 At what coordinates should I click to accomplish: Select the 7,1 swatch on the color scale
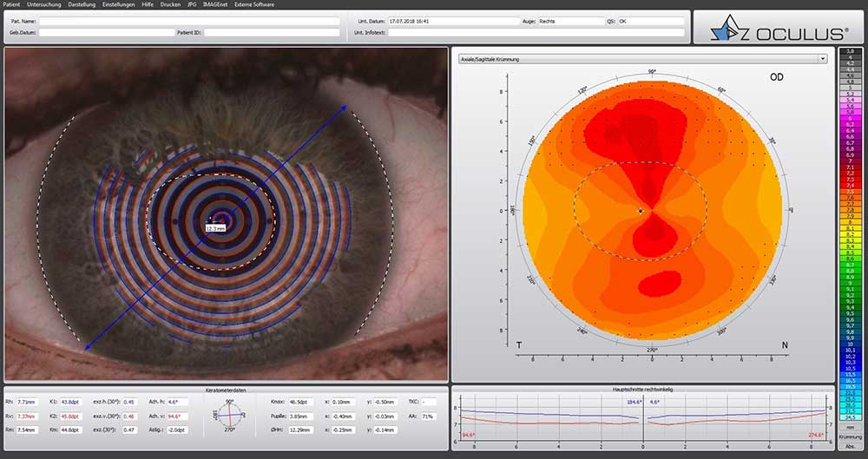pos(850,167)
